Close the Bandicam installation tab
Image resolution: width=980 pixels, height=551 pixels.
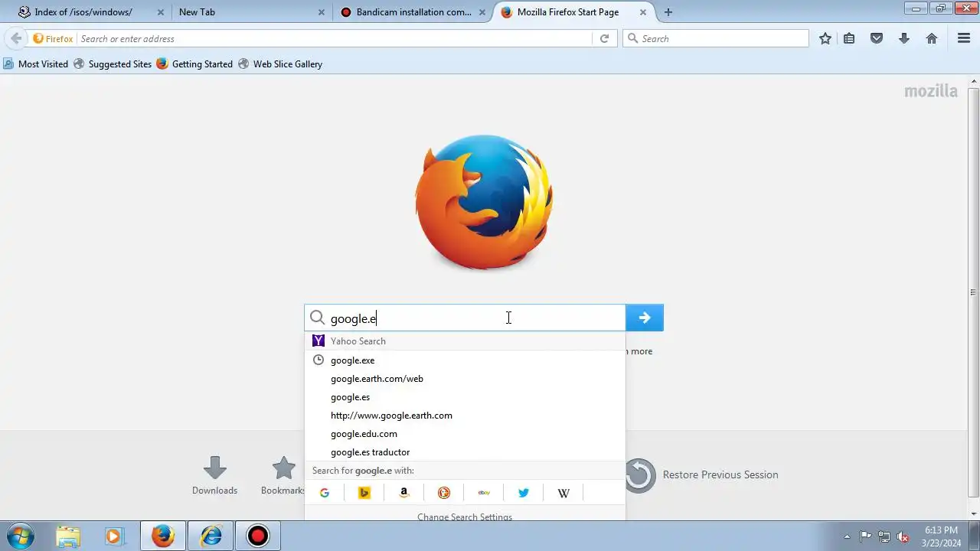482,12
